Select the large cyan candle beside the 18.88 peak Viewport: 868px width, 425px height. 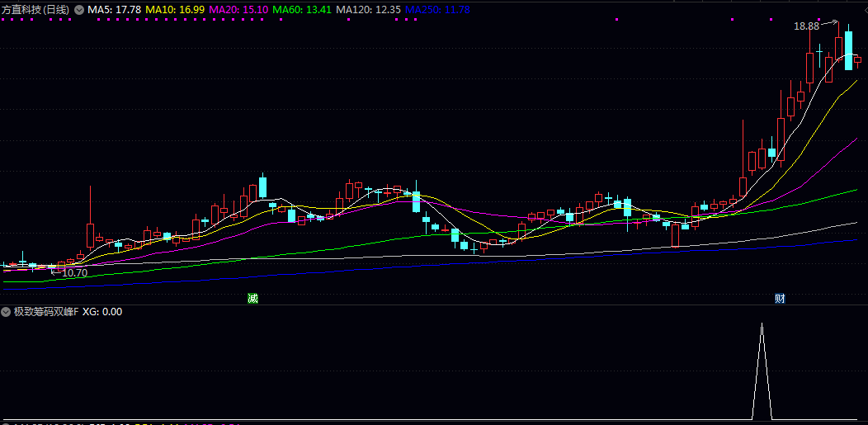point(848,50)
